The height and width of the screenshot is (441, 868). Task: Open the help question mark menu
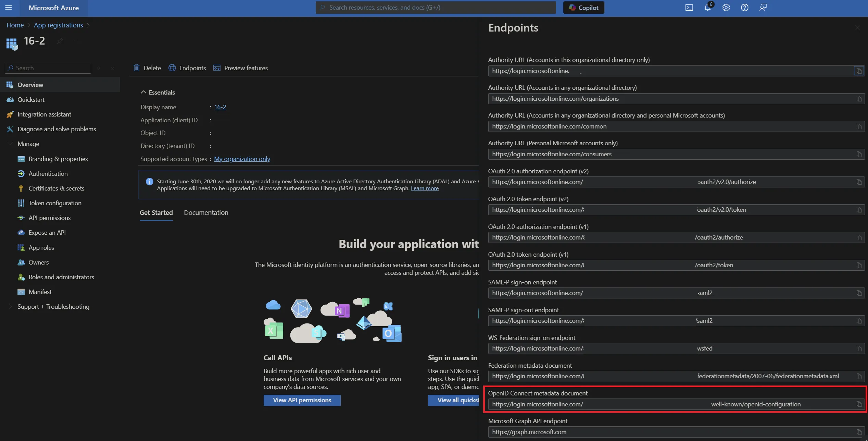744,8
